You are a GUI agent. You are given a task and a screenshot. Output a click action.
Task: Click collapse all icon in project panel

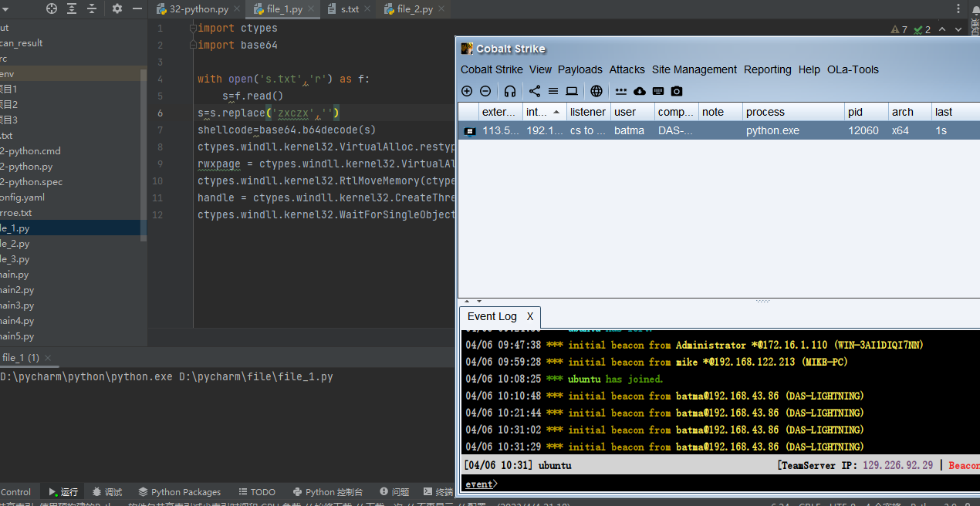[92, 8]
